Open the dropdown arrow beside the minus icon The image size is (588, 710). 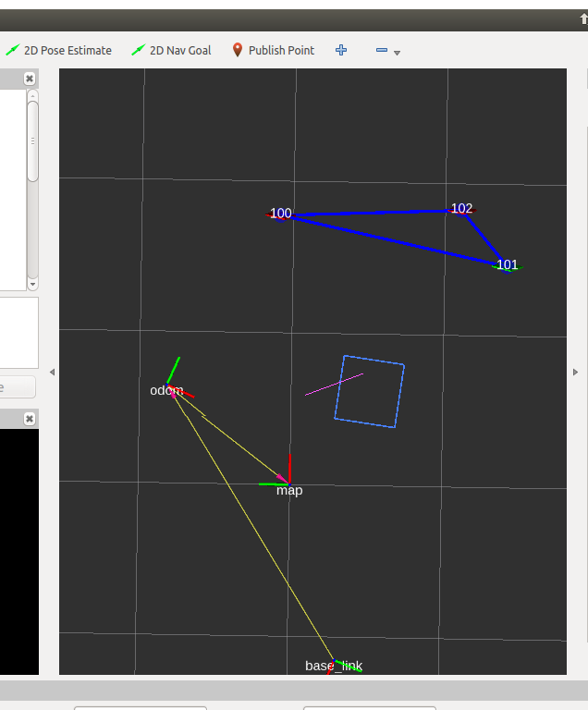[397, 53]
